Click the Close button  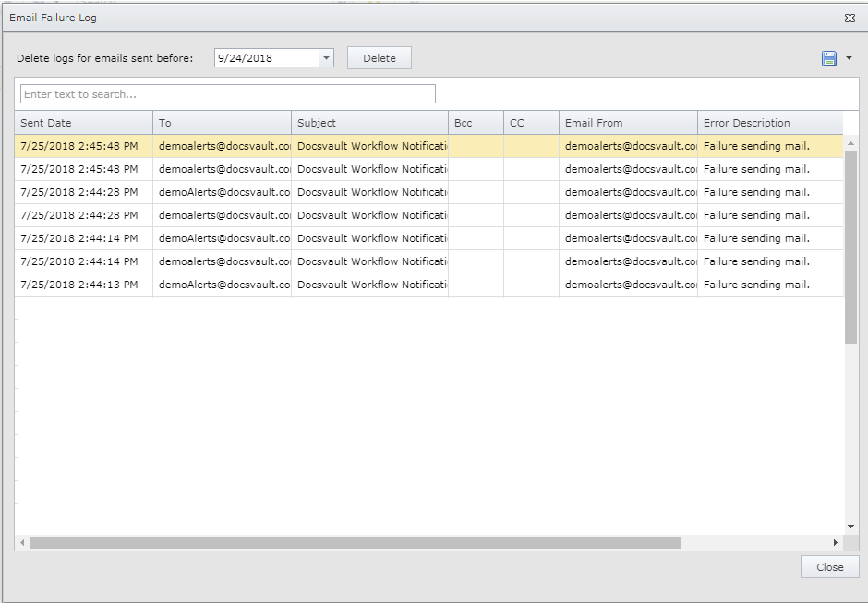tap(828, 567)
